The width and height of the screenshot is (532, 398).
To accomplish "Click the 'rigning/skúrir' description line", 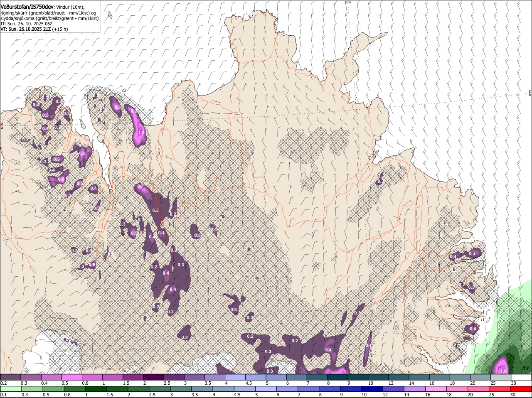I will 49,13.
